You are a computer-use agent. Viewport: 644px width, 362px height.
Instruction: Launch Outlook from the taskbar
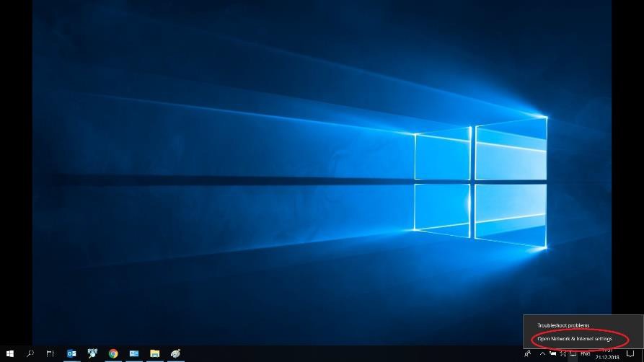[71, 353]
